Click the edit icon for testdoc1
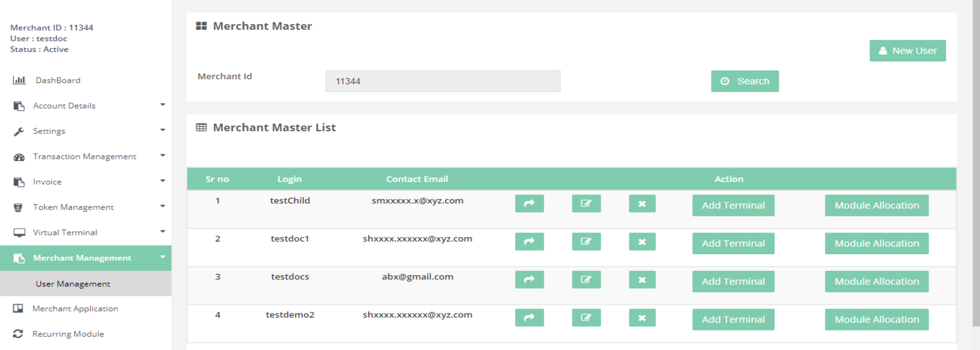 tap(586, 242)
